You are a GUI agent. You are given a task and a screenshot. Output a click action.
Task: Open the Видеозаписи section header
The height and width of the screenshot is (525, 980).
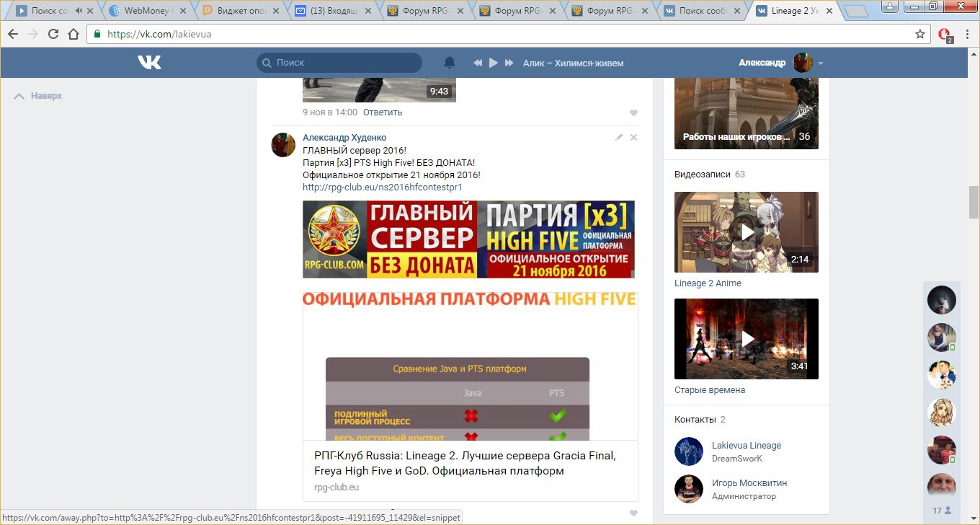(703, 175)
